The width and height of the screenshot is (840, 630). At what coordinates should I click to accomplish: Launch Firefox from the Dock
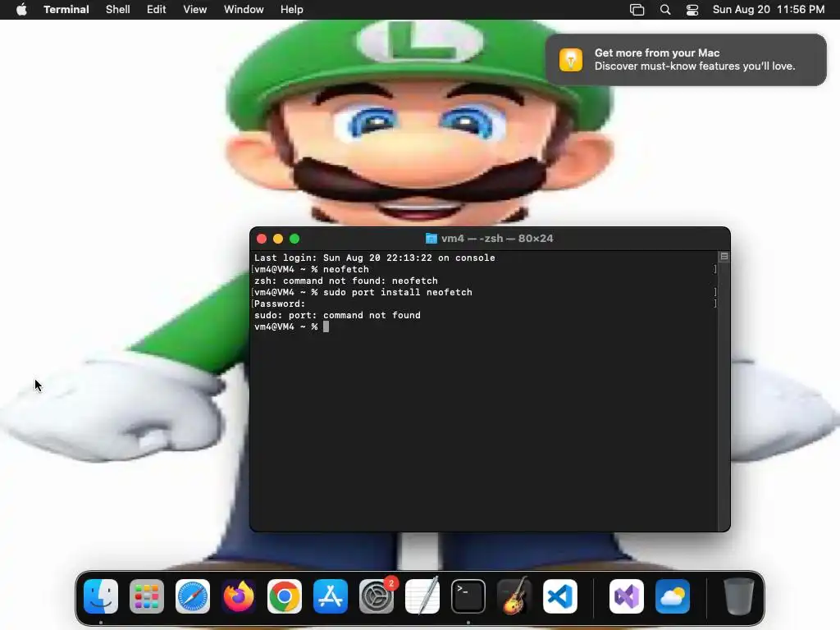239,596
